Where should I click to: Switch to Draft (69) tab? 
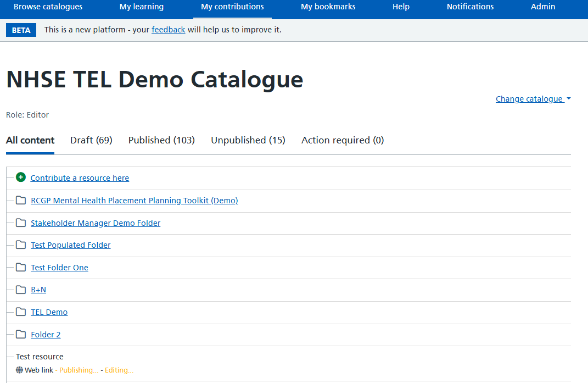(x=91, y=140)
